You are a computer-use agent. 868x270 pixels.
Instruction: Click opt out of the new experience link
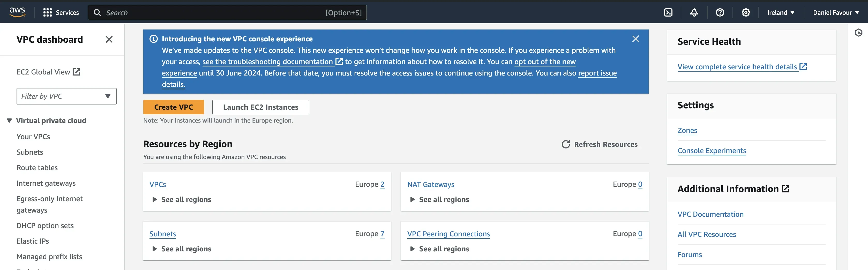click(545, 62)
